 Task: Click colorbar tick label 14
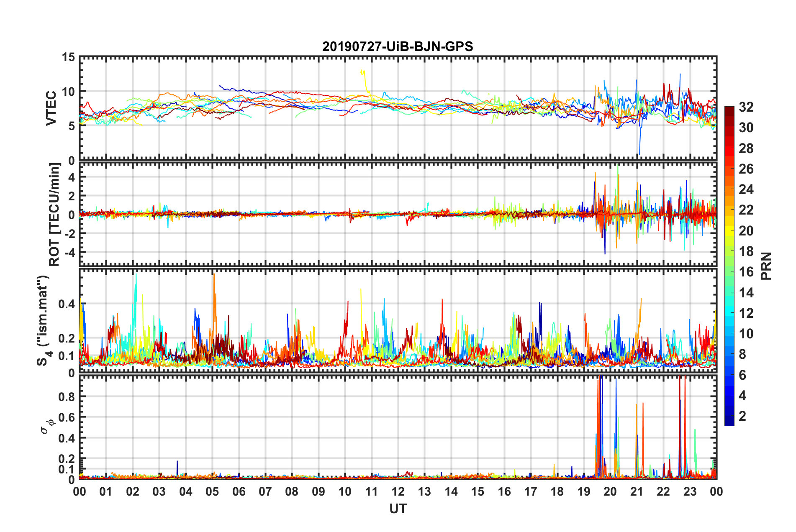pos(746,293)
